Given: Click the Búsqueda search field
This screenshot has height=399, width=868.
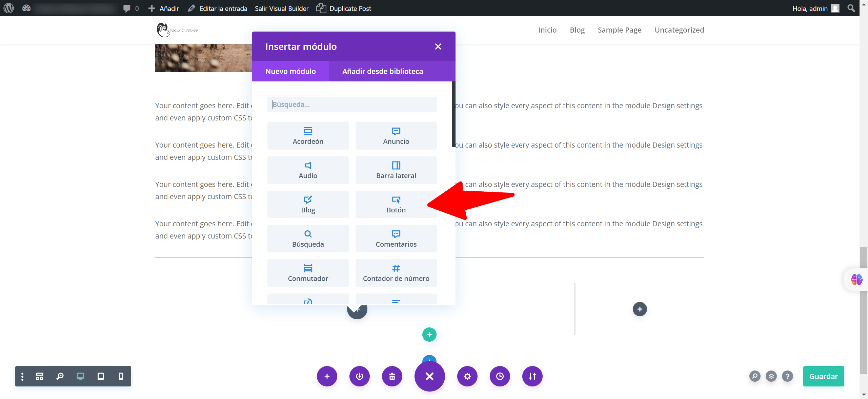Looking at the screenshot, I should tap(351, 104).
